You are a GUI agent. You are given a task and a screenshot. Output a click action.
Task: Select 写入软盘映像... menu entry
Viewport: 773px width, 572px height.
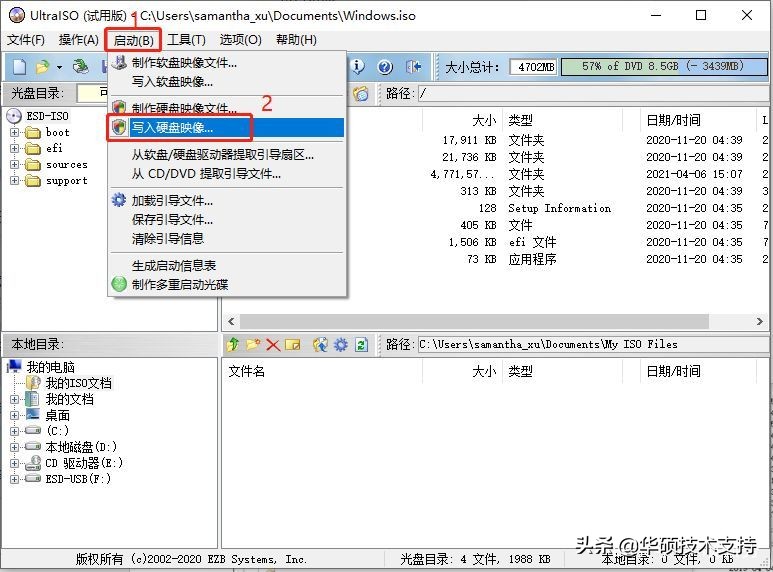click(x=227, y=82)
